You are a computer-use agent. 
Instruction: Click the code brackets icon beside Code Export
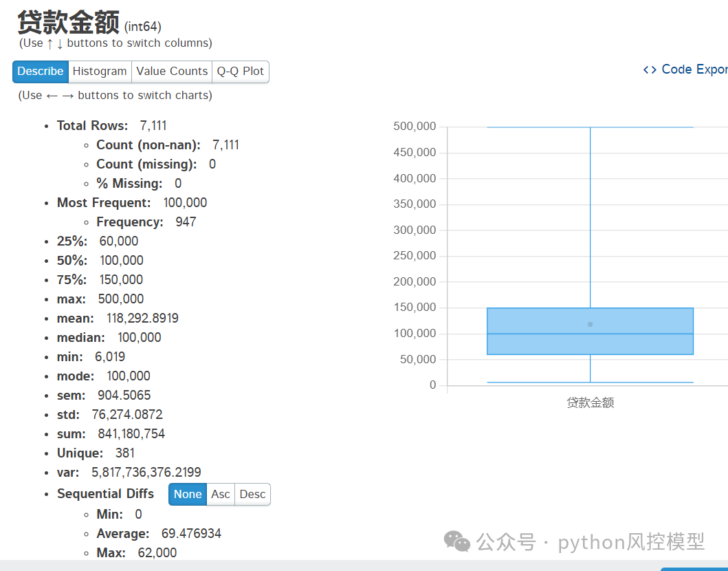click(650, 69)
